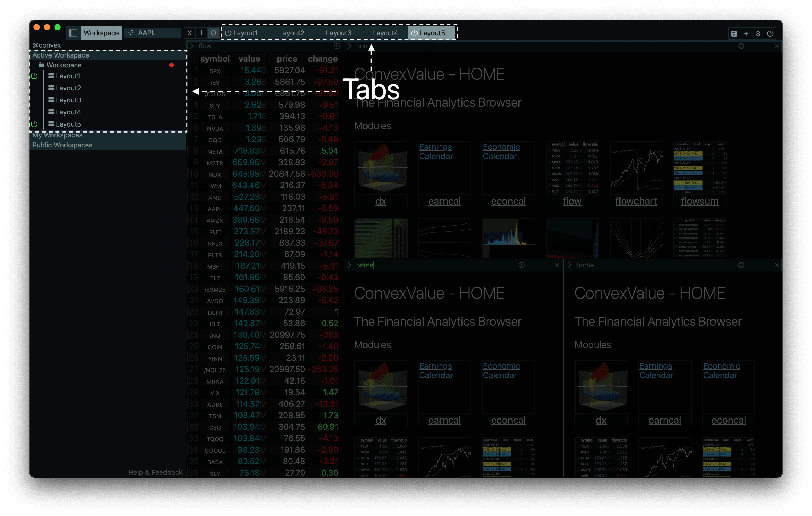Click the 8 button in the top-right toolbar
812x516 pixels.
coord(758,33)
